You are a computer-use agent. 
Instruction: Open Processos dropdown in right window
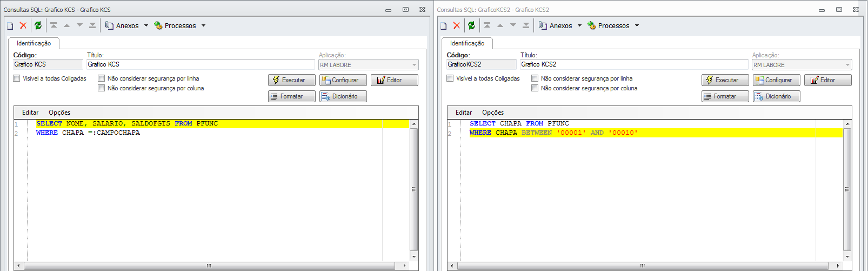click(637, 25)
